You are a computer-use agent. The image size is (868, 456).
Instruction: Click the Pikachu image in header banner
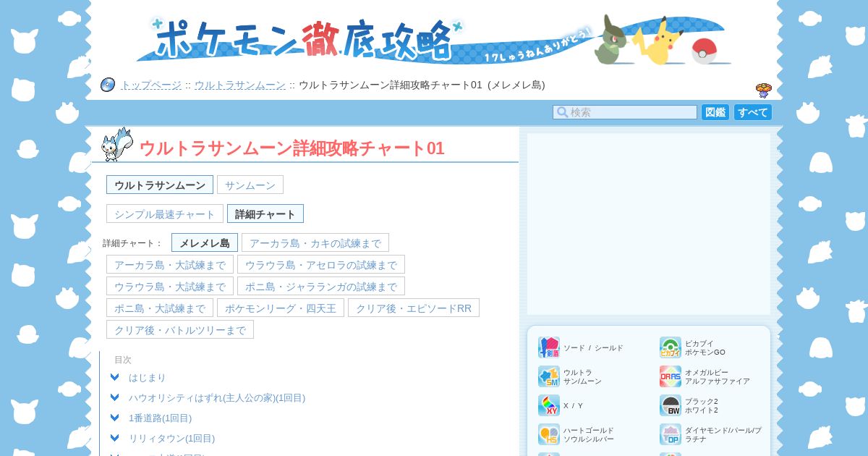click(x=658, y=41)
